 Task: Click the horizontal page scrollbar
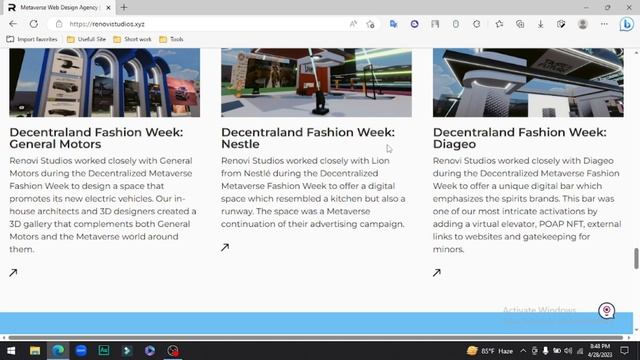[316, 338]
